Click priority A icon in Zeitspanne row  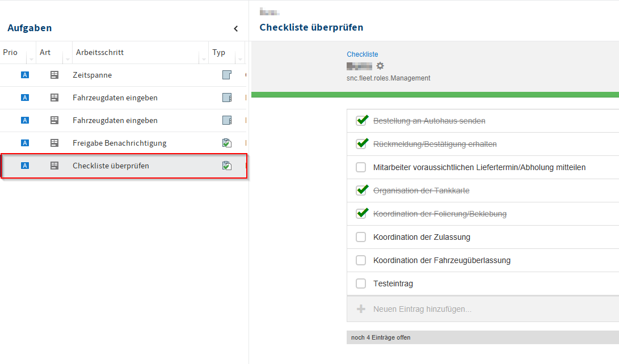pos(24,75)
